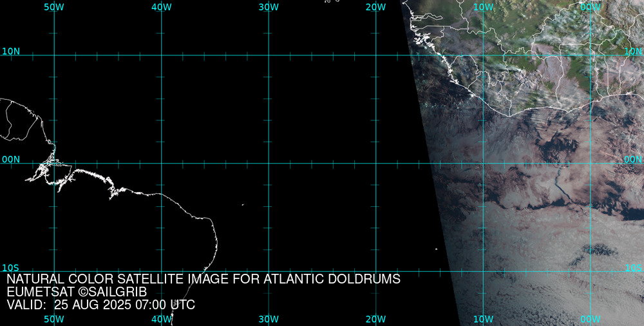
Task: Click the '00N' latitude label on the left edge
Action: (11, 160)
